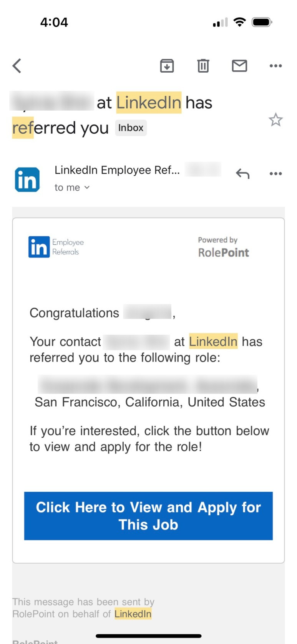Star this email

(275, 120)
